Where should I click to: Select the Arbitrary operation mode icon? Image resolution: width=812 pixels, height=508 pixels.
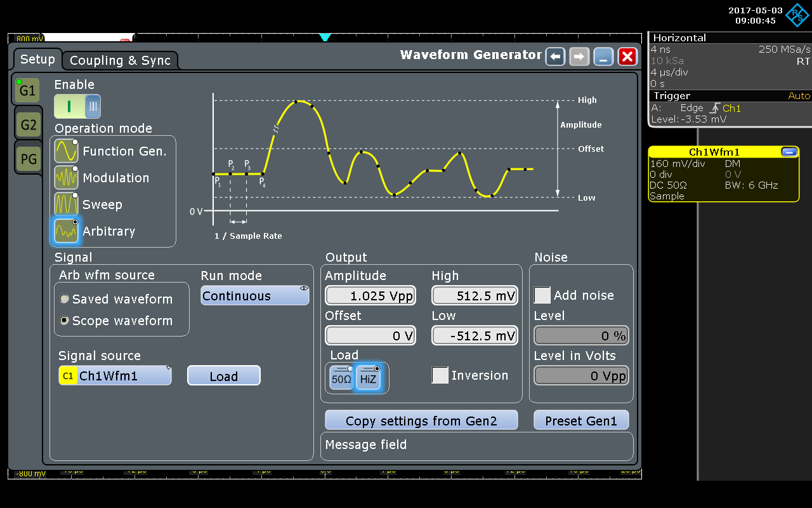pyautogui.click(x=67, y=231)
